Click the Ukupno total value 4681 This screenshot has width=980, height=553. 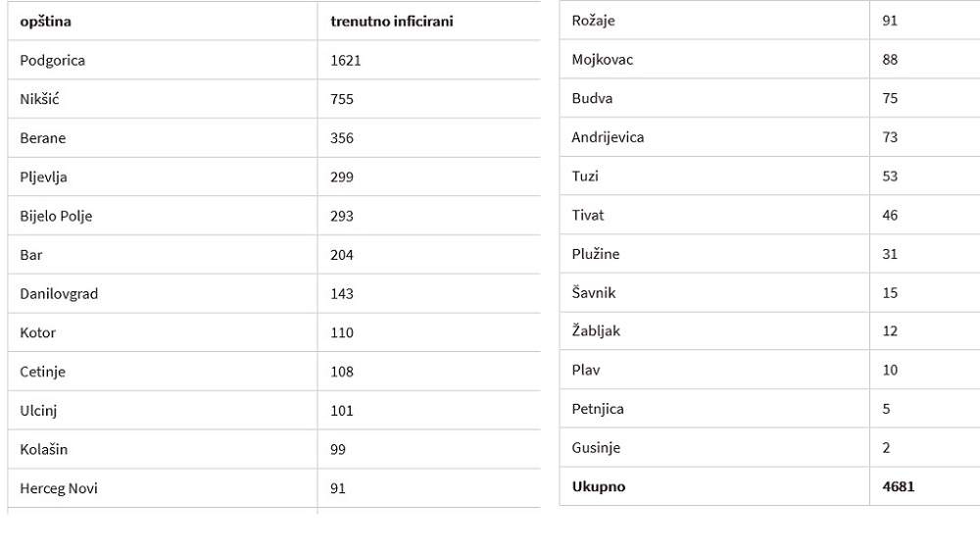click(x=898, y=486)
